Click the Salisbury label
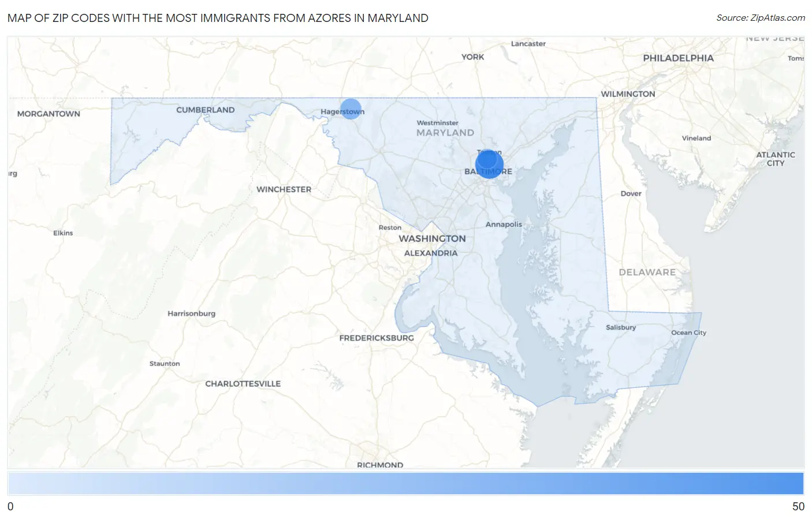812x519 pixels. pyautogui.click(x=621, y=327)
